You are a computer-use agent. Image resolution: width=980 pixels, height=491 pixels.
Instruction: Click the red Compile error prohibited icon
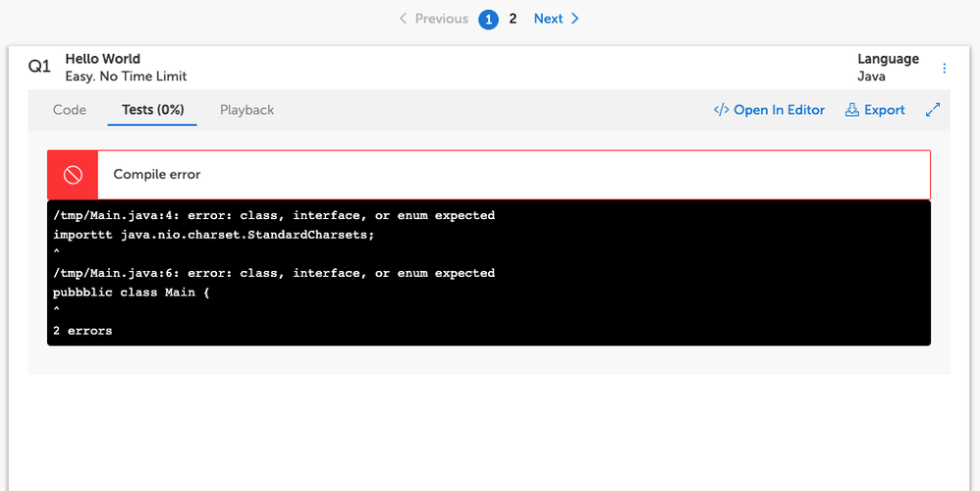click(73, 175)
